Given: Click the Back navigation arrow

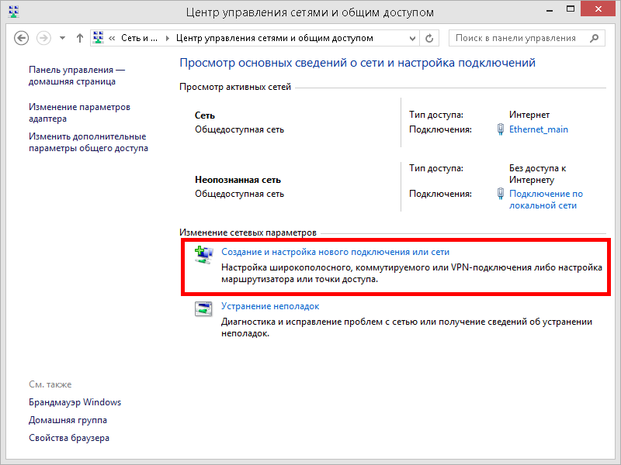Looking at the screenshot, I should [21, 39].
